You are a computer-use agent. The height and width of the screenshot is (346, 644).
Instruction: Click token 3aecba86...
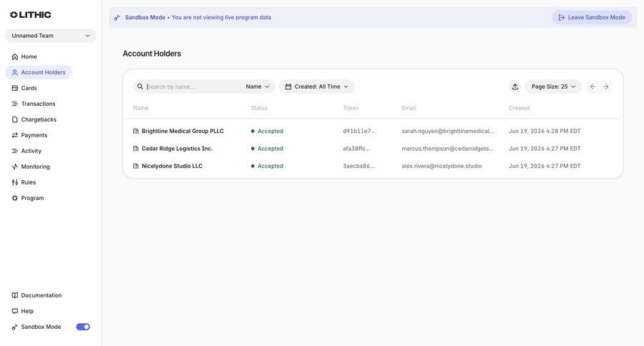(x=358, y=166)
